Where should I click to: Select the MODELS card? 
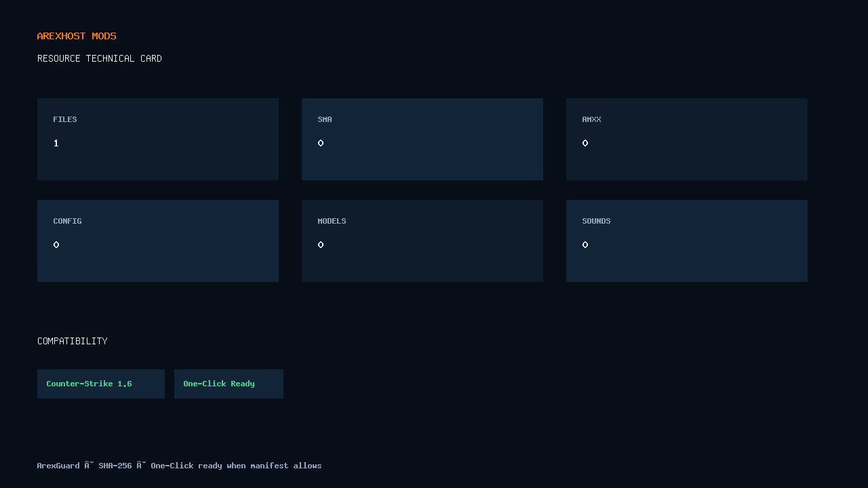pos(422,241)
